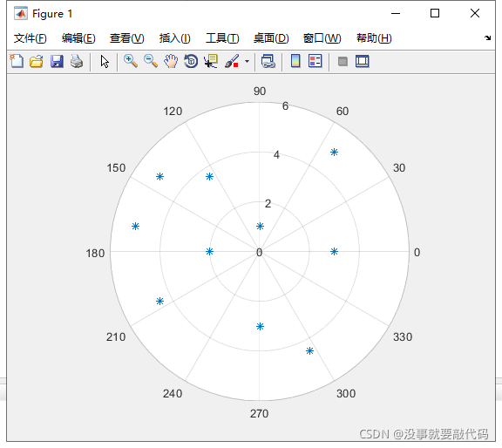
Task: Open the 桌面(D) menu
Action: tap(271, 38)
